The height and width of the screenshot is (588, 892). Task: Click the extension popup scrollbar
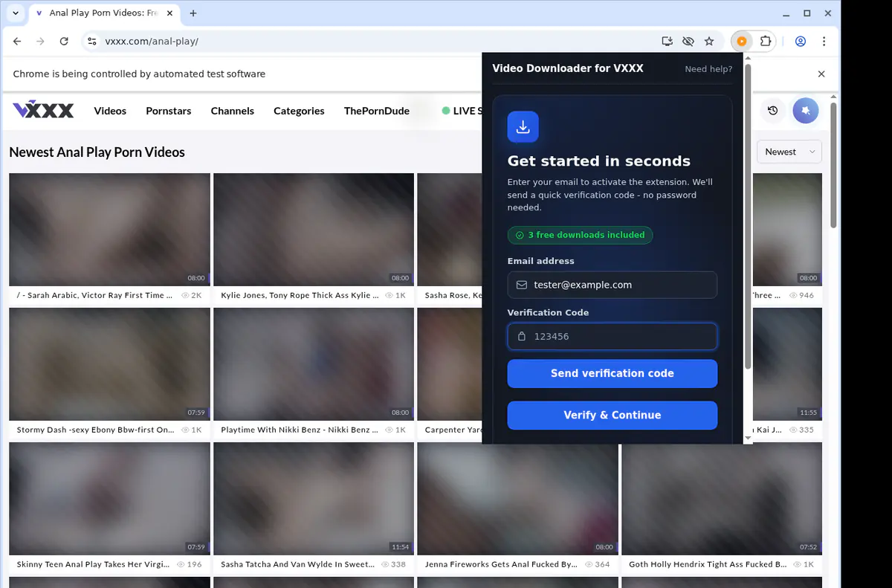748,216
